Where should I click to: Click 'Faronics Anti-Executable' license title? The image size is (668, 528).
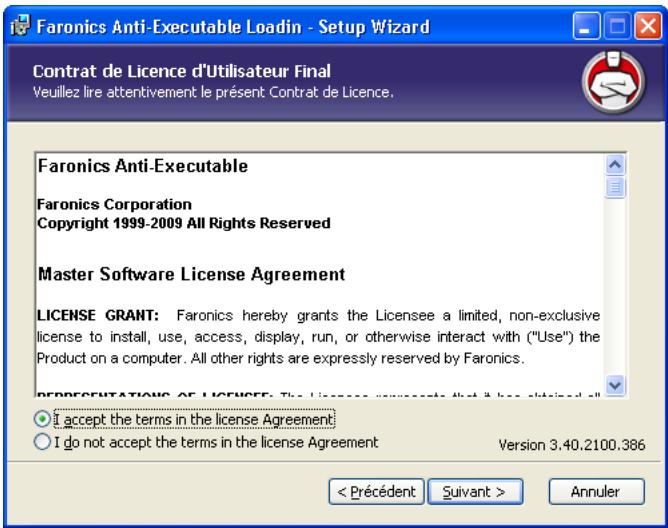coord(143,166)
